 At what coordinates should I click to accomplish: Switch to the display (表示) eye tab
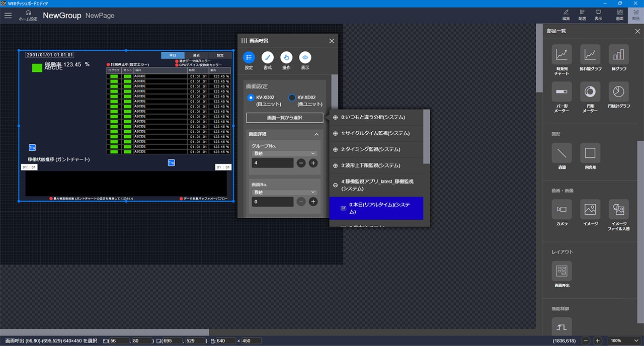305,58
